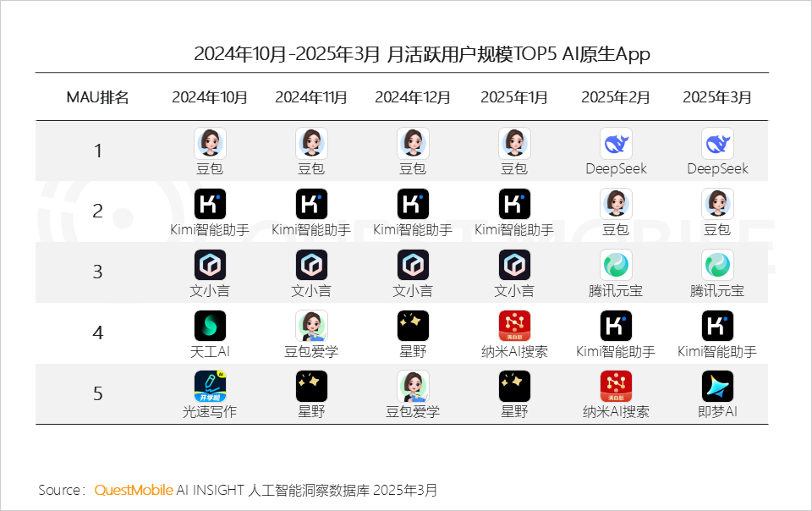Select the 豆包 icon under 2024年10月
Viewport: 812px width, 511px height.
click(209, 142)
